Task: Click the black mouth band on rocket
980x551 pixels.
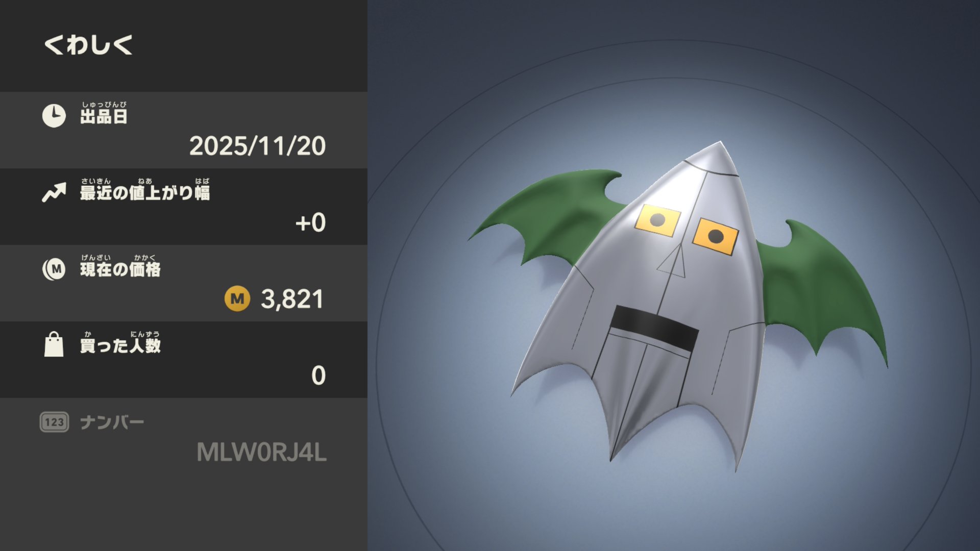Action: 655,327
